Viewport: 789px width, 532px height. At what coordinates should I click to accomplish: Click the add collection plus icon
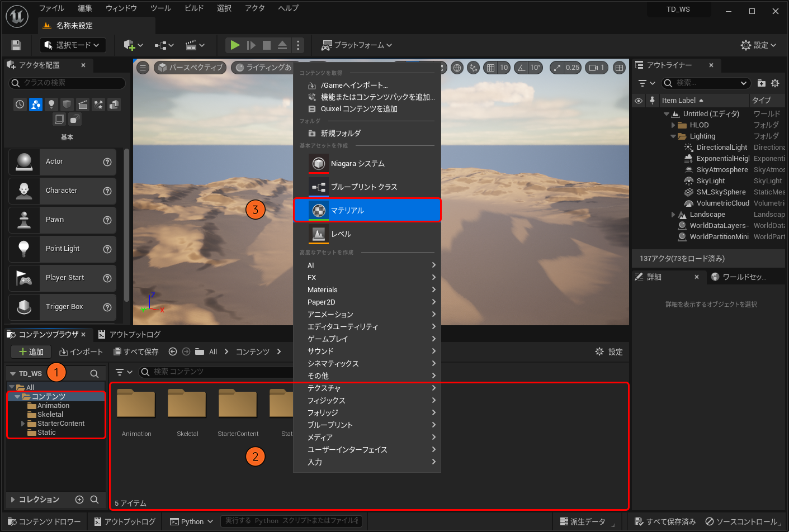click(x=79, y=500)
